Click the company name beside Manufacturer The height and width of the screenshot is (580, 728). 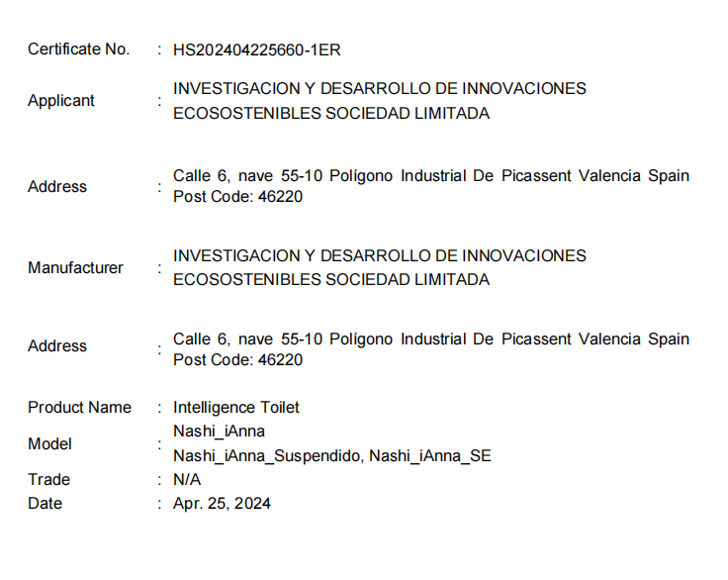coord(380,267)
